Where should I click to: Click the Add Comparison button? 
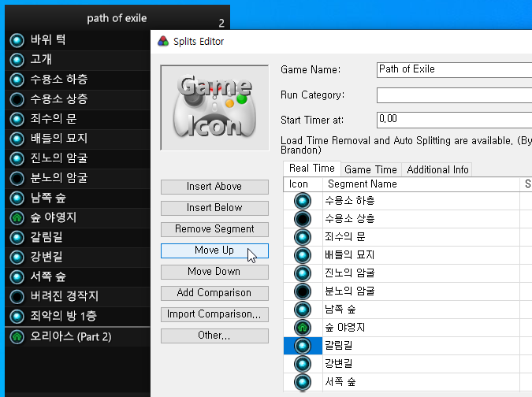click(214, 293)
